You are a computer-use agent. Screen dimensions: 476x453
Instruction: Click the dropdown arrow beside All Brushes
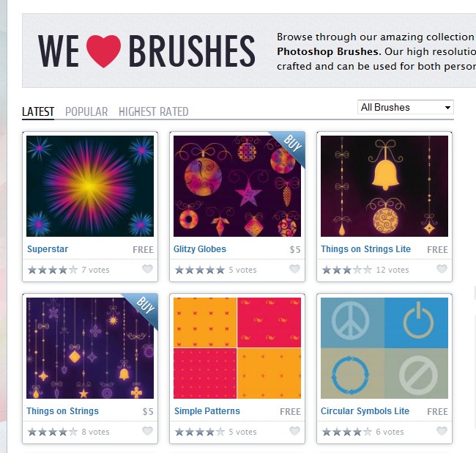pos(447,108)
